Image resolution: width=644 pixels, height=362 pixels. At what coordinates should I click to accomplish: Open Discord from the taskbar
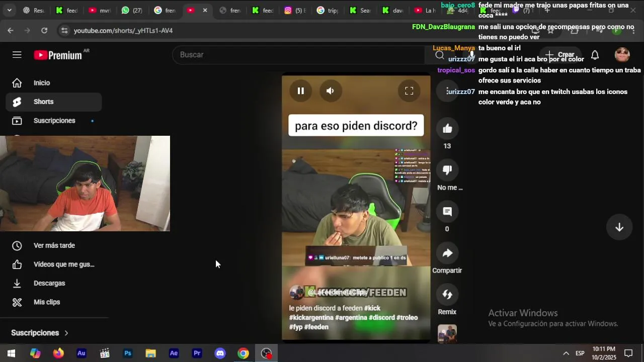point(220,353)
